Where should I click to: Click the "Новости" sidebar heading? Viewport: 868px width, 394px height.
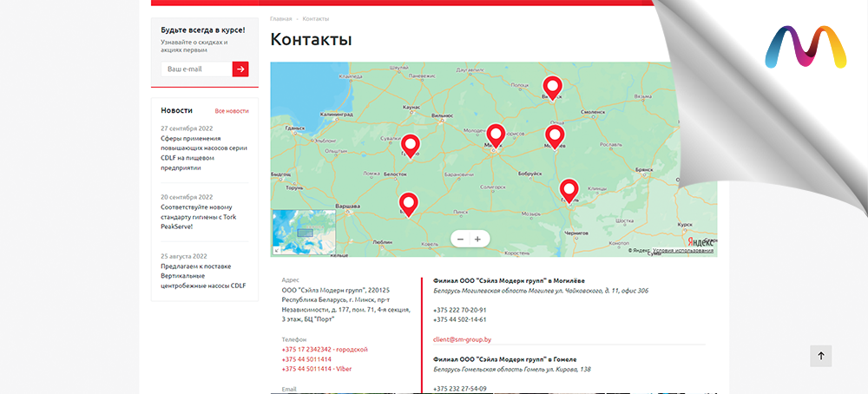pos(176,111)
